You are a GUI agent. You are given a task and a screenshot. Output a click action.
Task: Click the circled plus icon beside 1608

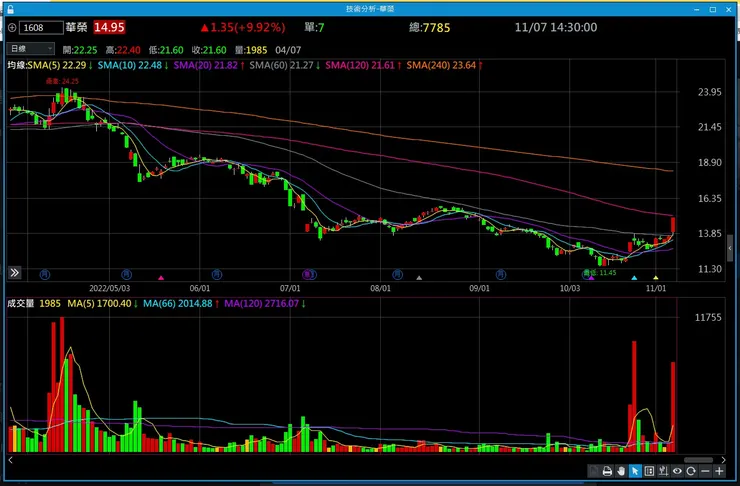point(12,28)
